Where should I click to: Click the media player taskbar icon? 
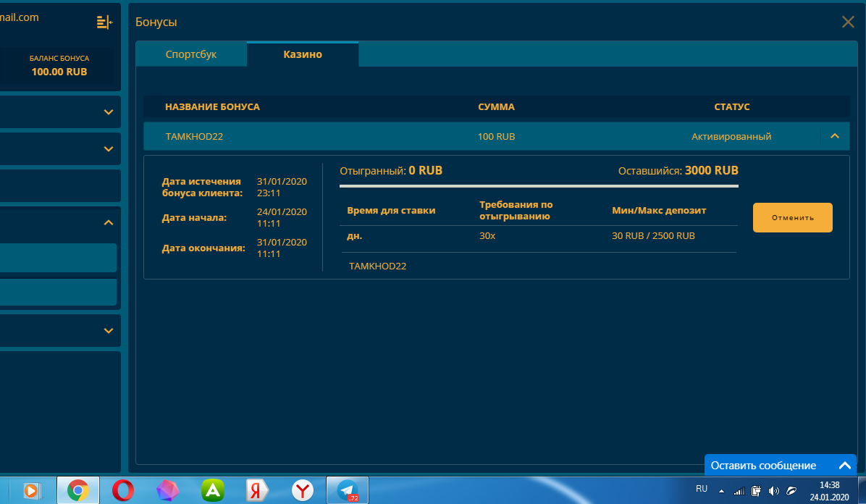point(33,490)
